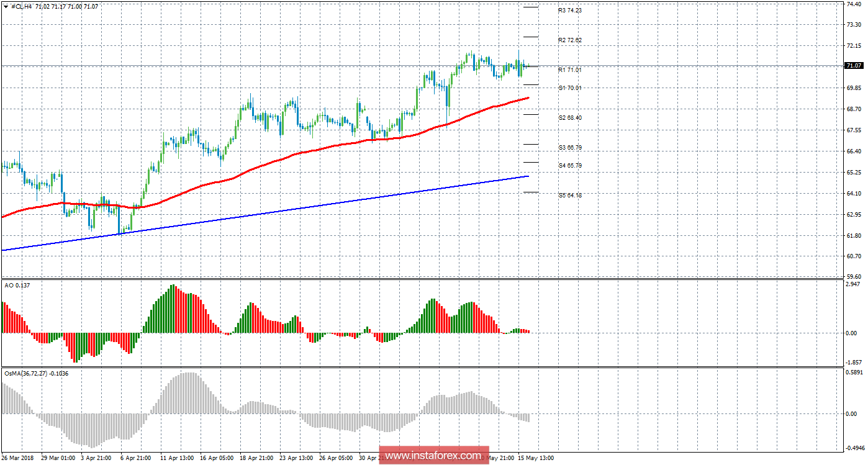Click 59.60 on the price scale

click(854, 277)
